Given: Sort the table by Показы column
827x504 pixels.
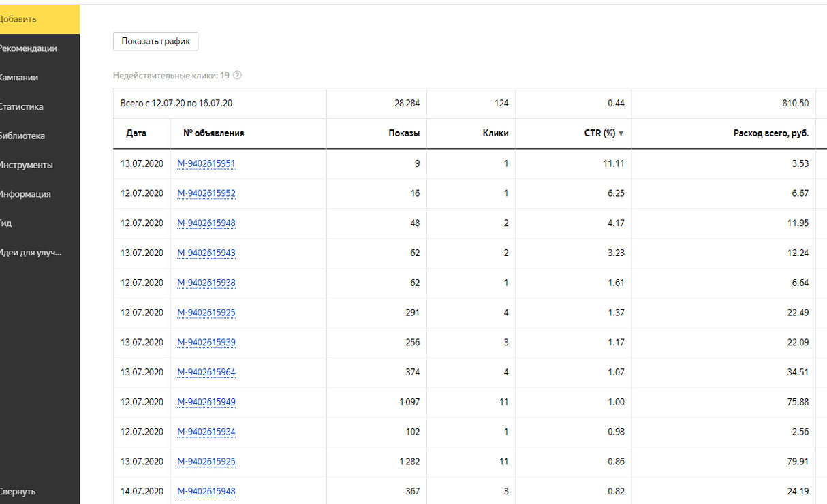Looking at the screenshot, I should [404, 133].
